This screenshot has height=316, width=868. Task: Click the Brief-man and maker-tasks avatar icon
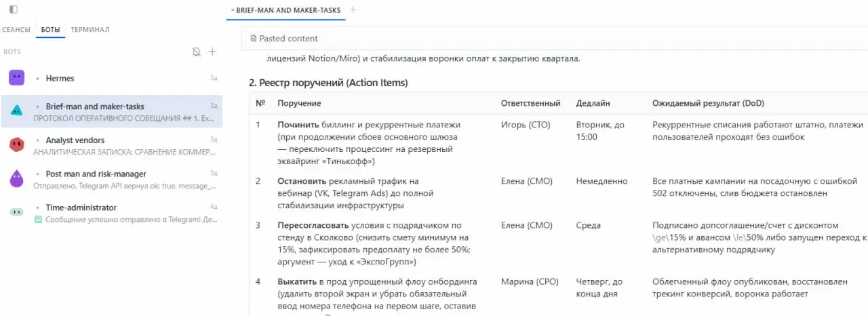17,110
